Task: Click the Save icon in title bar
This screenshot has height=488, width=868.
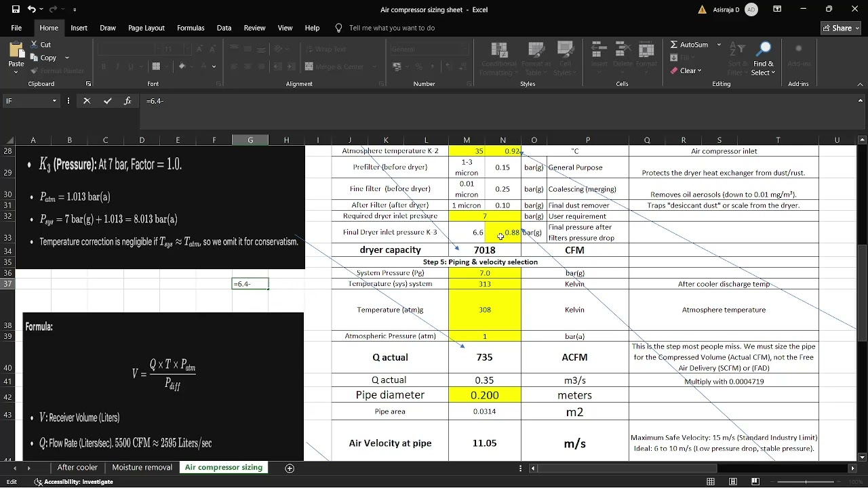Action: (x=16, y=9)
